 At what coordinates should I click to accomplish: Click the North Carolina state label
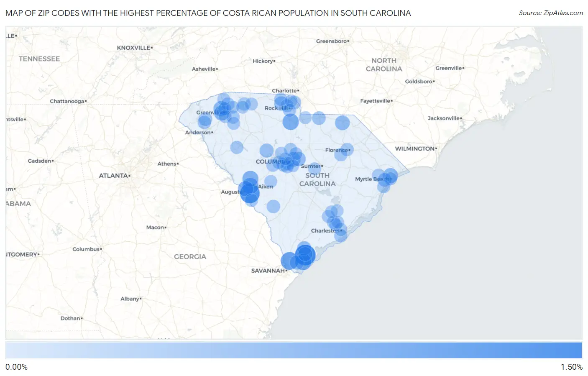pyautogui.click(x=384, y=64)
